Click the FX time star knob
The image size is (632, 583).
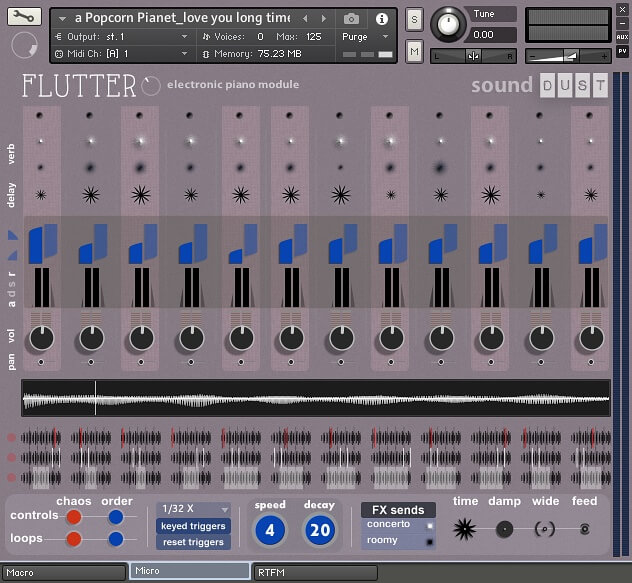coord(464,529)
